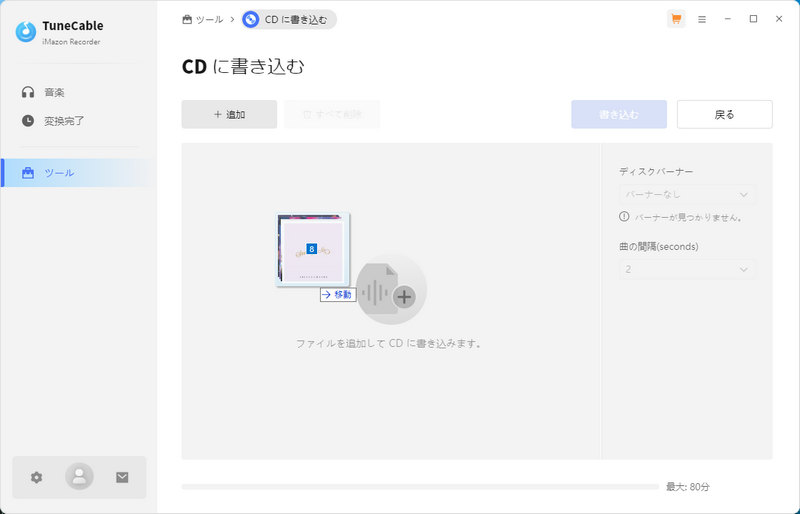Click the dragged album cover thumbnail
The image size is (800, 514).
tap(313, 250)
